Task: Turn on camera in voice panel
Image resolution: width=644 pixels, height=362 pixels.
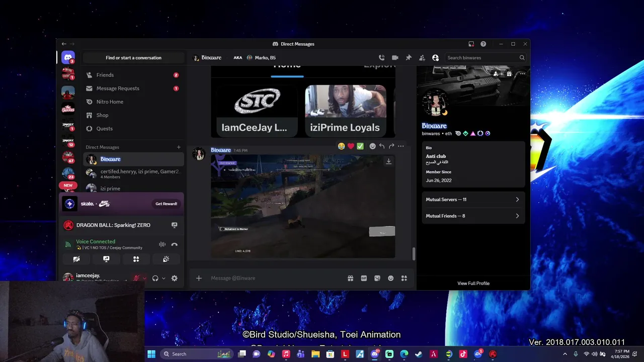Action: (76, 259)
